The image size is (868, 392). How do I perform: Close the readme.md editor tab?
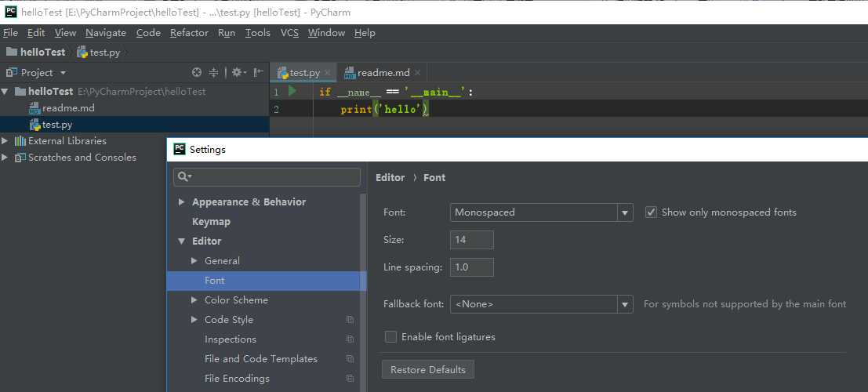point(417,73)
